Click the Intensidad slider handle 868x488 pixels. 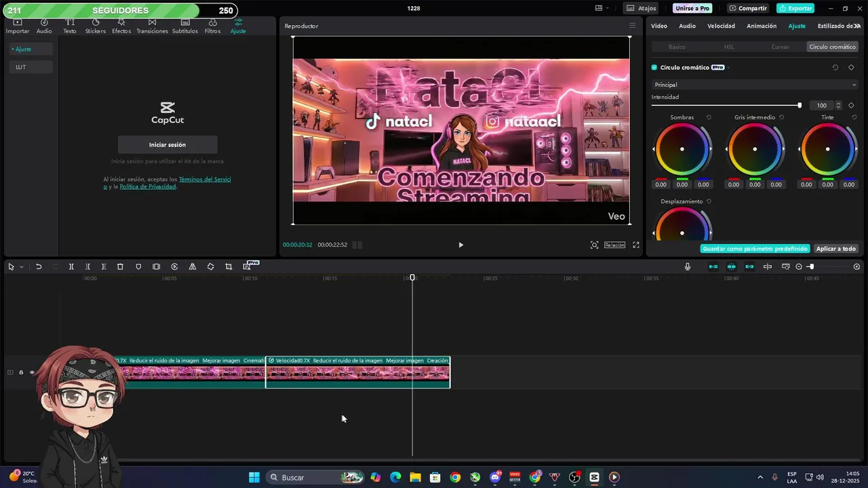(800, 105)
